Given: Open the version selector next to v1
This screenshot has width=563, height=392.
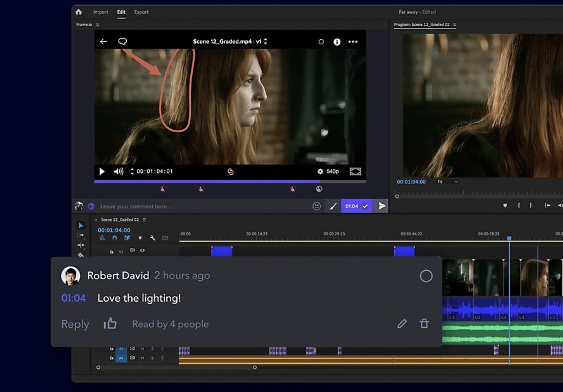Looking at the screenshot, I should point(265,41).
